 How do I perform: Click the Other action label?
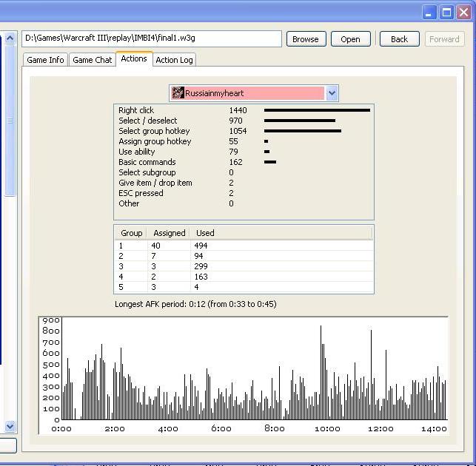click(129, 203)
